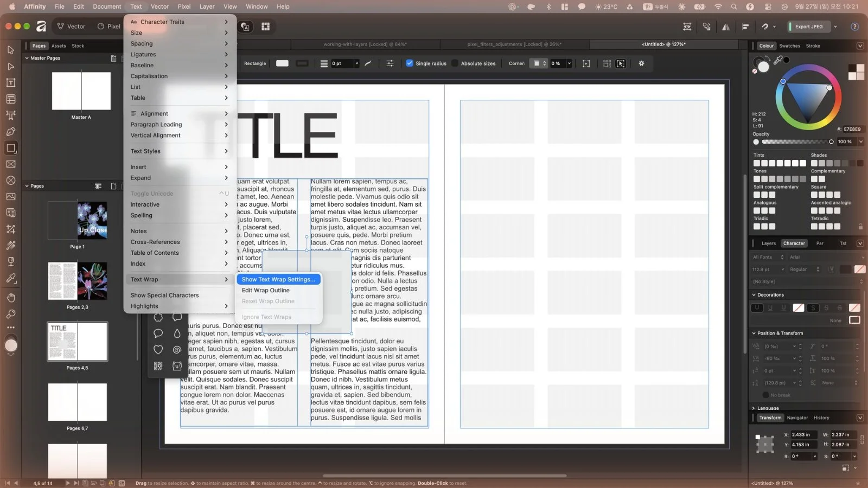This screenshot has width=868, height=488.
Task: Select the Picture Frame Rectangle tool
Action: (10, 164)
